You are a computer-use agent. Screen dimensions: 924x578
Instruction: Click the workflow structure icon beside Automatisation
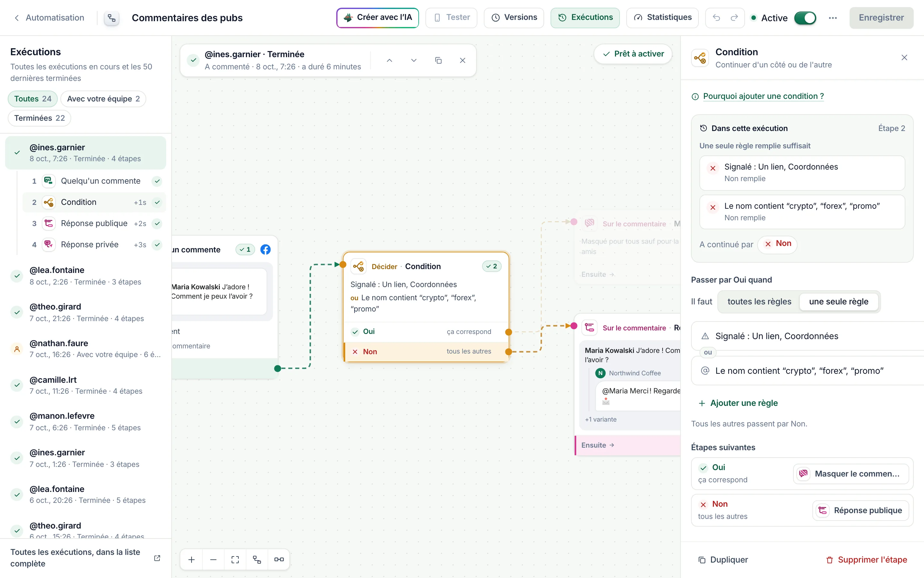[112, 18]
